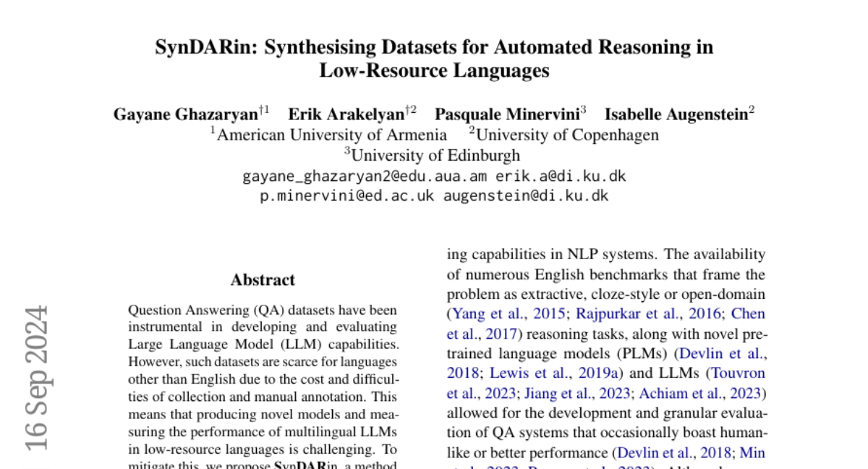
Task: Click author name Isabelle Augenstein
Action: [676, 114]
